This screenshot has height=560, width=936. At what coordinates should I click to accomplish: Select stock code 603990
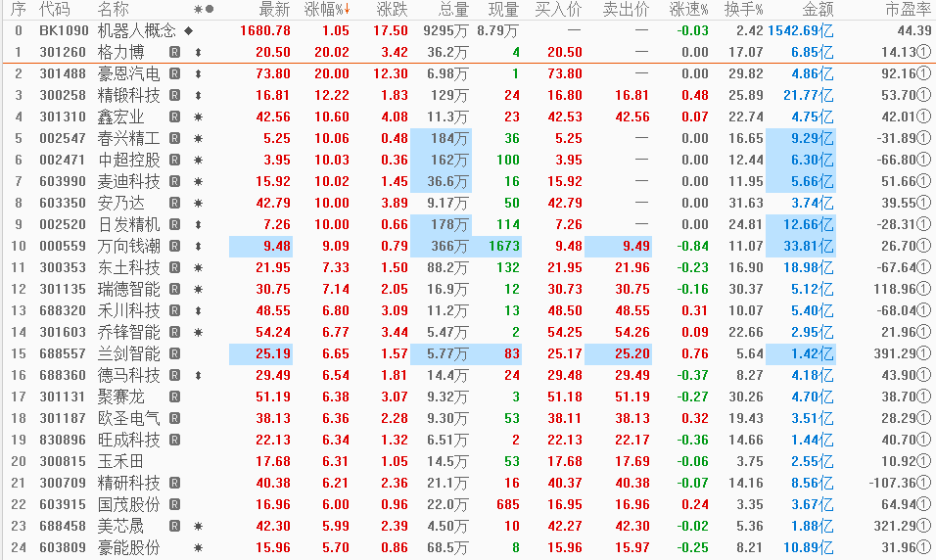coord(63,181)
